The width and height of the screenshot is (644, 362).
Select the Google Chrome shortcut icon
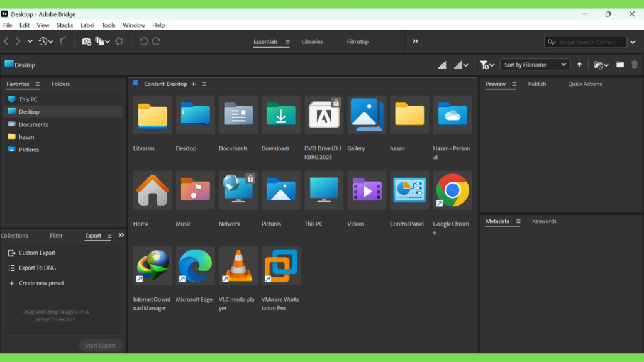tap(452, 190)
